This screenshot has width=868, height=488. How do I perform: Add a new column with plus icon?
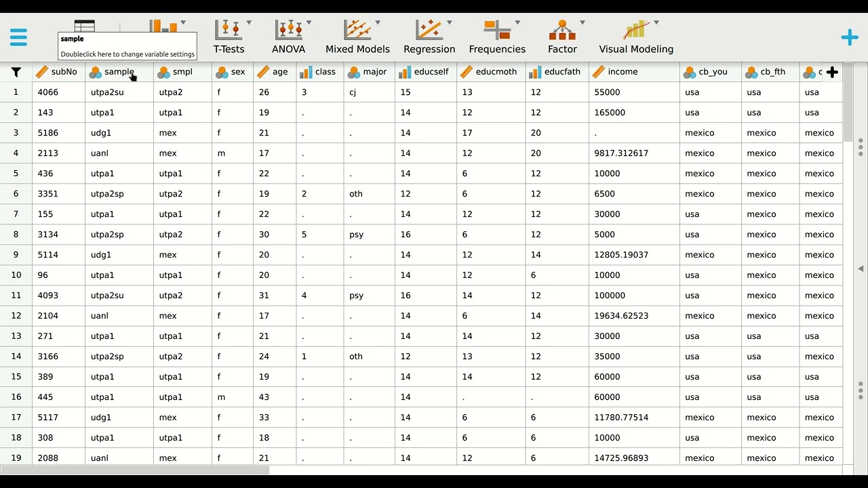(x=832, y=72)
